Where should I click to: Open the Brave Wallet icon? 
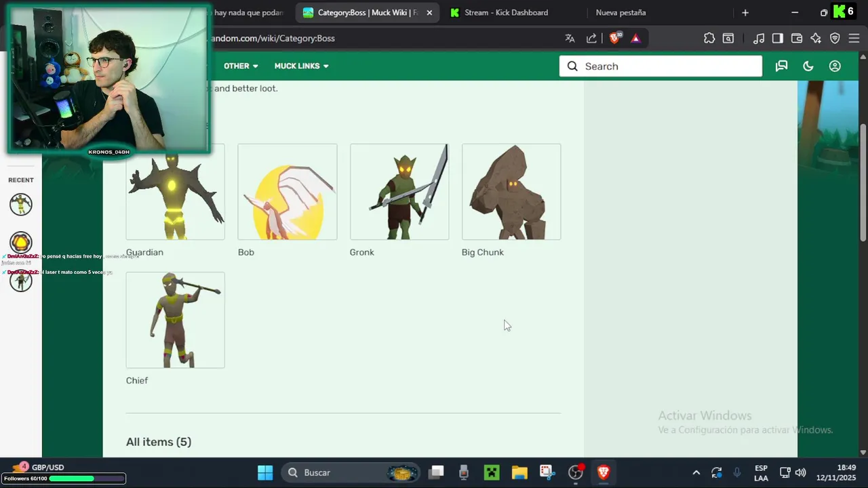click(797, 39)
